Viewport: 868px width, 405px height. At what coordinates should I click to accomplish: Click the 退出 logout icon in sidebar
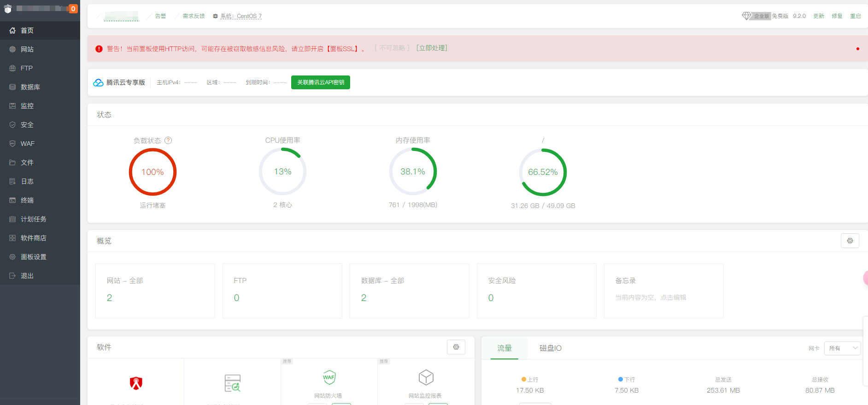[x=12, y=276]
